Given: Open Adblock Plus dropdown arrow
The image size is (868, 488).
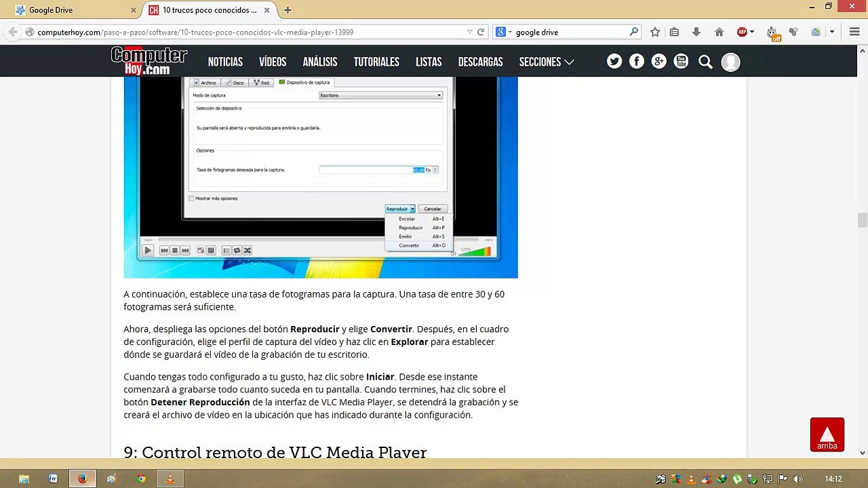Looking at the screenshot, I should tap(751, 32).
